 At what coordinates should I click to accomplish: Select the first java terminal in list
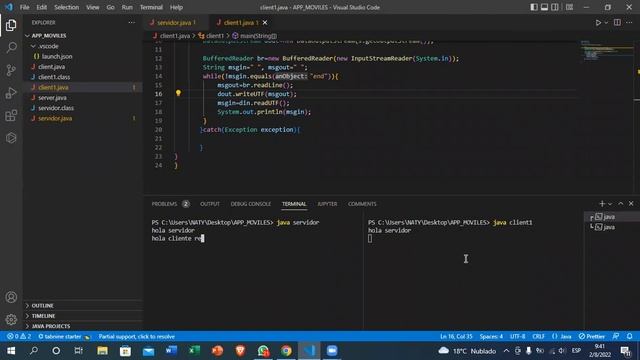pos(611,217)
